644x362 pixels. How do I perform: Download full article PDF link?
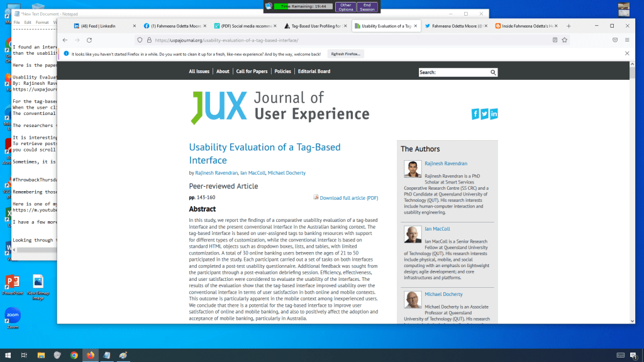pyautogui.click(x=348, y=198)
